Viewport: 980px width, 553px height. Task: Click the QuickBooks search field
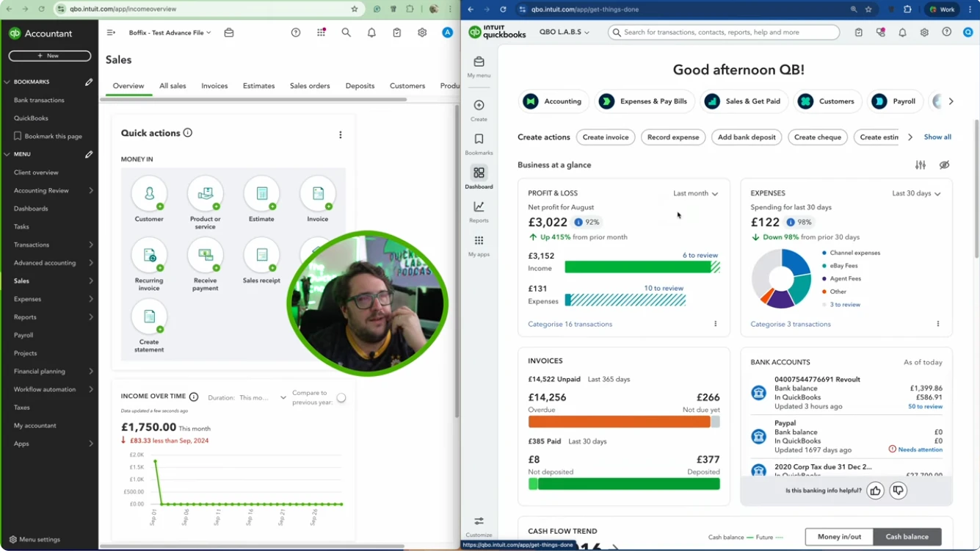pyautogui.click(x=723, y=32)
